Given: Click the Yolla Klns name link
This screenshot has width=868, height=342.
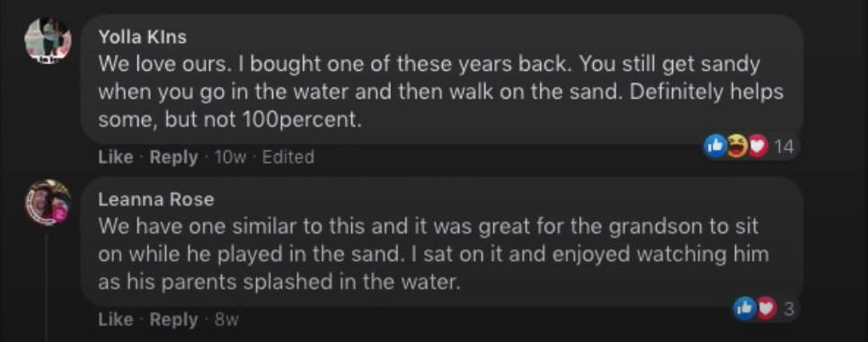Looking at the screenshot, I should tap(142, 37).
